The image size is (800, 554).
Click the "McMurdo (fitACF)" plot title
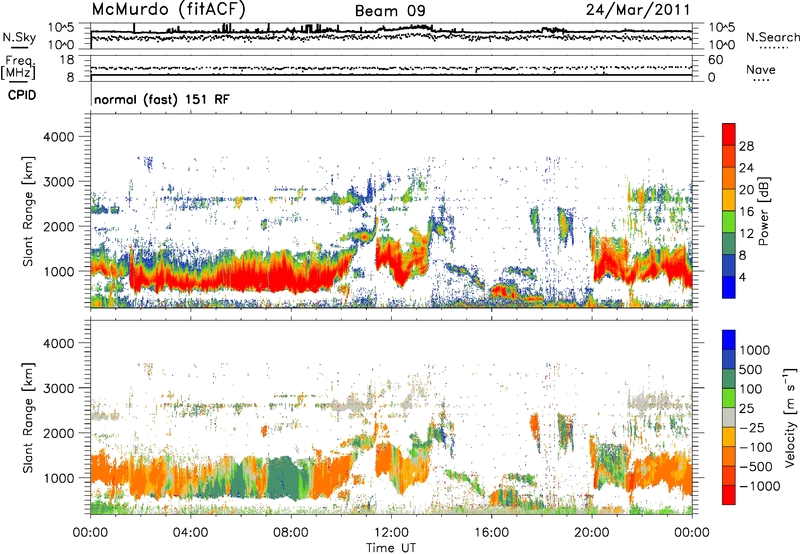tap(168, 9)
